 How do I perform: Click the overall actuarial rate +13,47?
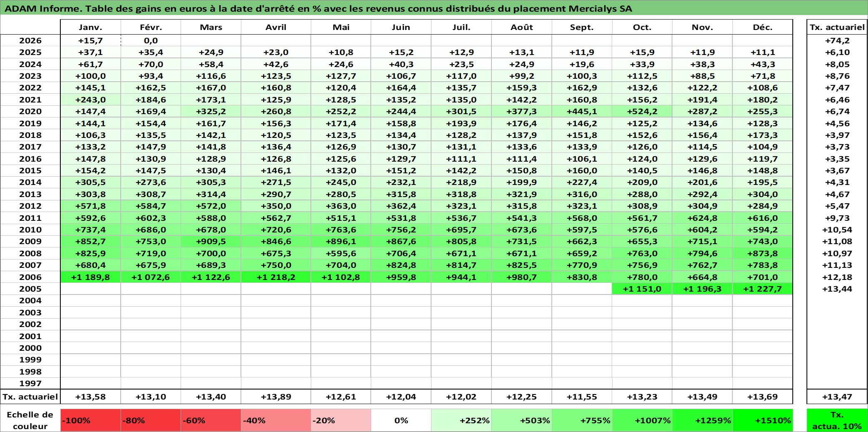click(x=837, y=397)
